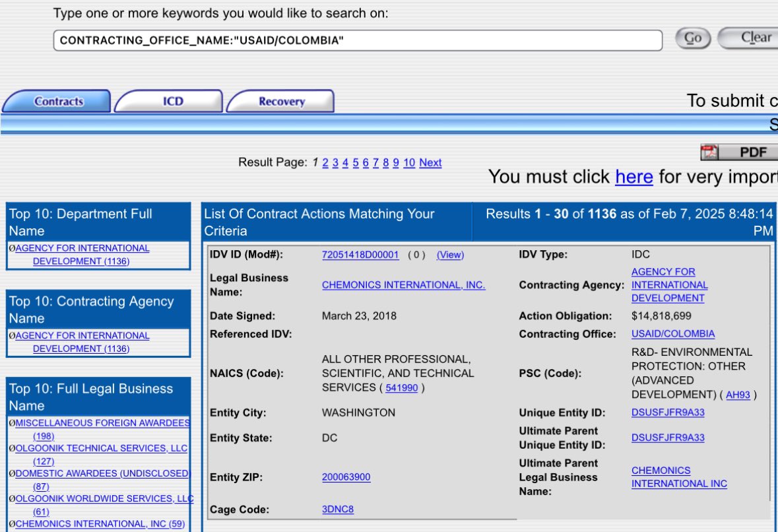
Task: Go to result page 2
Action: click(325, 162)
